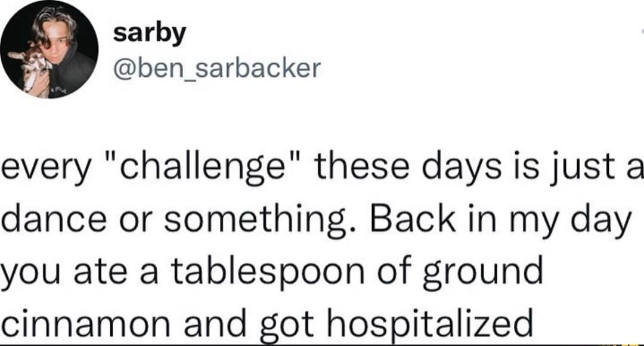Click the display name "sarby"

[x=149, y=35]
